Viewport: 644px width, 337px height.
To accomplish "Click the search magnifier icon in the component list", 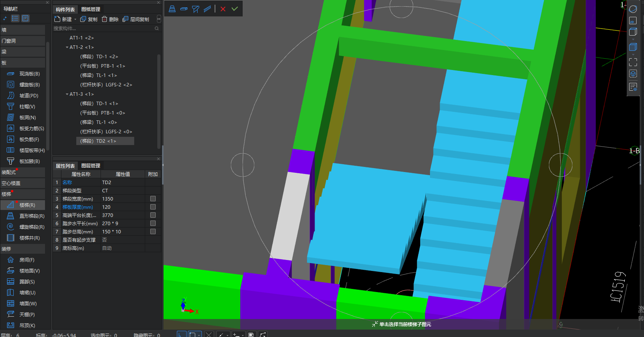I will [x=157, y=29].
